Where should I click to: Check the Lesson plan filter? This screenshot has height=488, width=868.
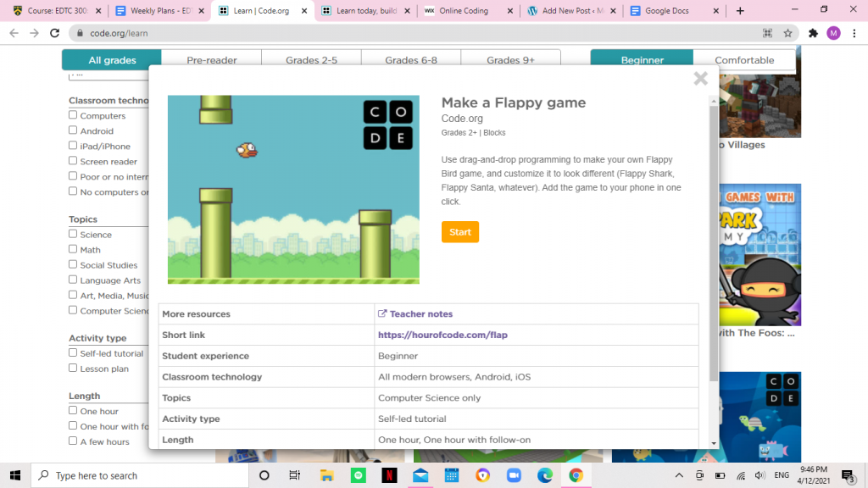(73, 368)
